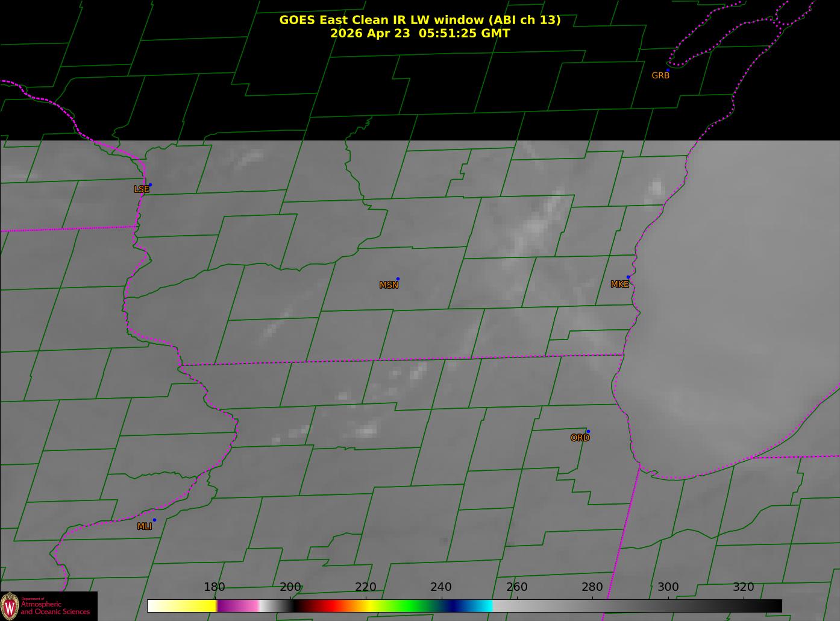
Task: Select the MKE station label
Action: (619, 284)
